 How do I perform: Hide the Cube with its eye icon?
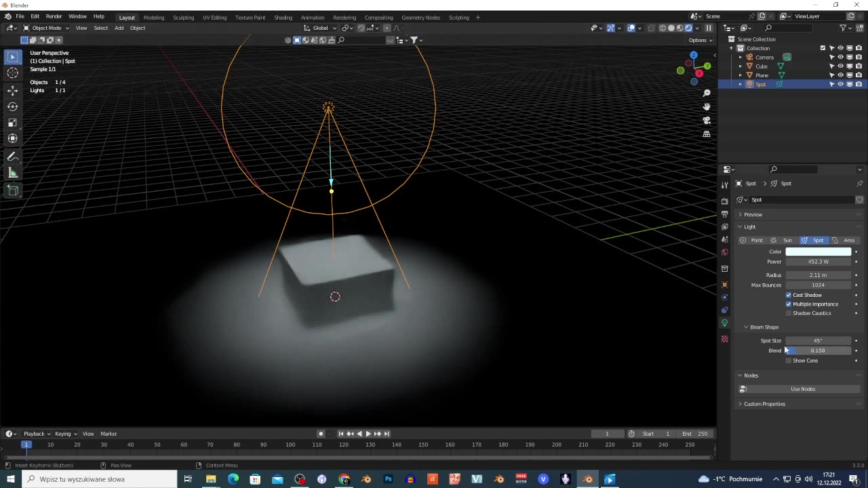click(840, 66)
